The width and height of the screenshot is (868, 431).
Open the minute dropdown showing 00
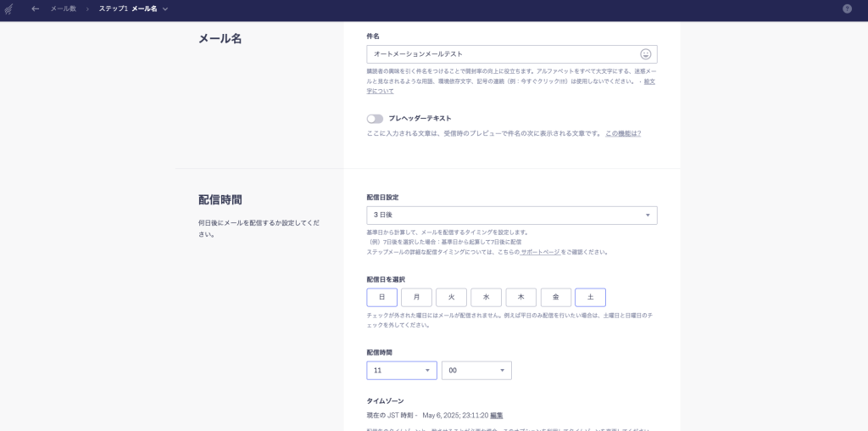coord(476,371)
